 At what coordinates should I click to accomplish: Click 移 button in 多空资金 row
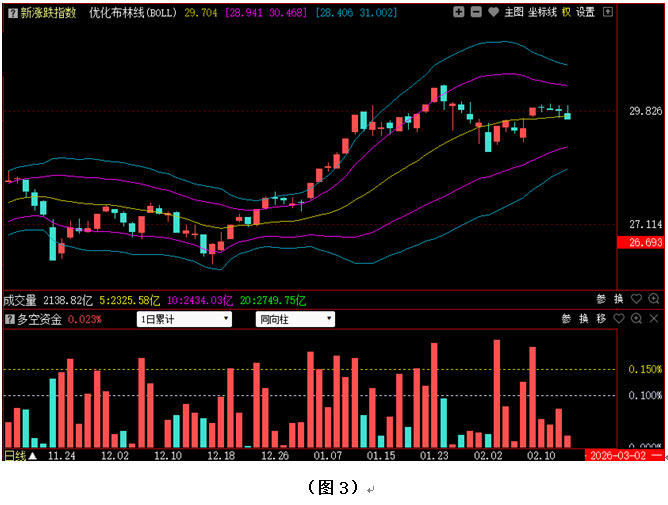coord(600,319)
